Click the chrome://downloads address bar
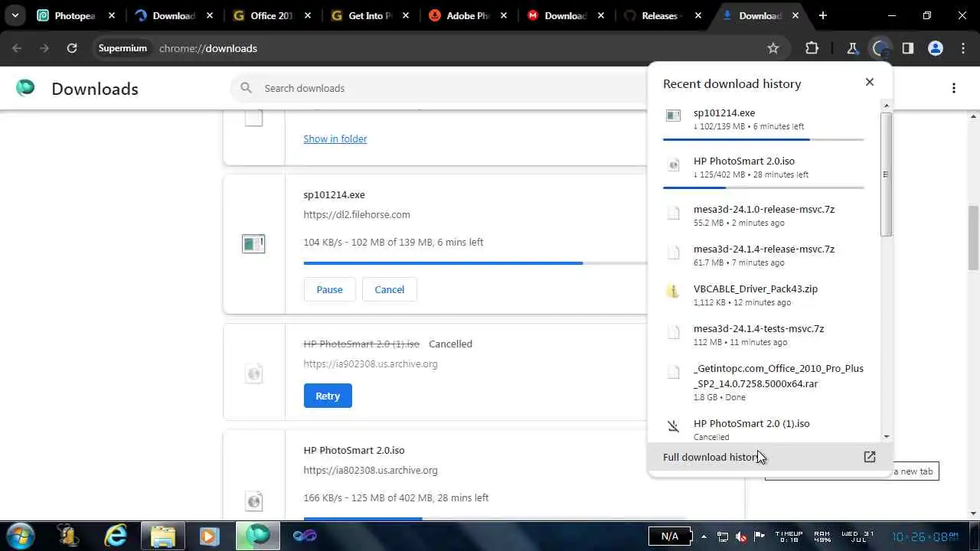 [207, 48]
